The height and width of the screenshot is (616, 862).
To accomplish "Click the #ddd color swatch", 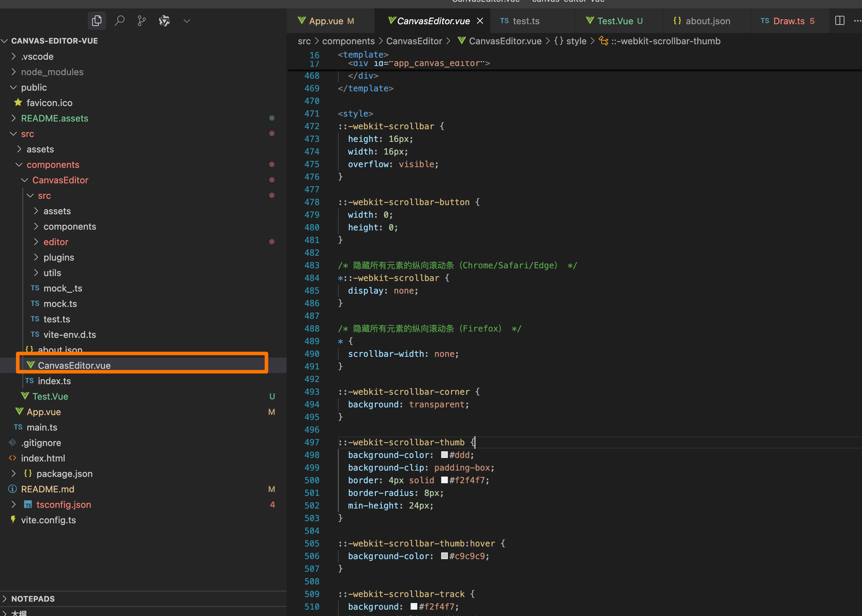I will click(444, 455).
